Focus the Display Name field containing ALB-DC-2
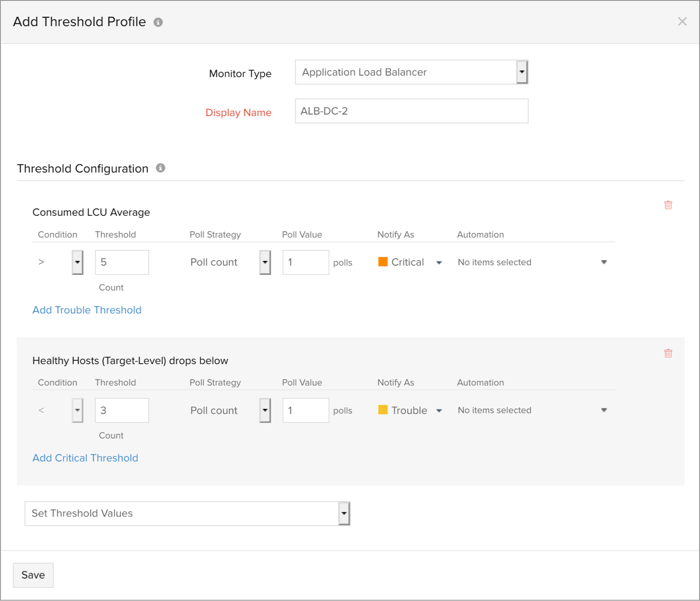The height and width of the screenshot is (601, 700). [x=411, y=111]
